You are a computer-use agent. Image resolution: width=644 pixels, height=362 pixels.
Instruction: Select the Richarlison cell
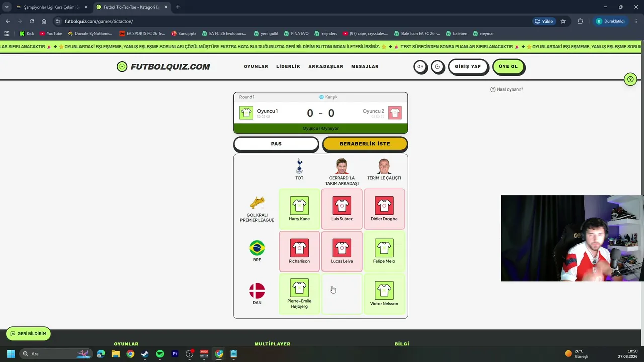[x=299, y=251]
